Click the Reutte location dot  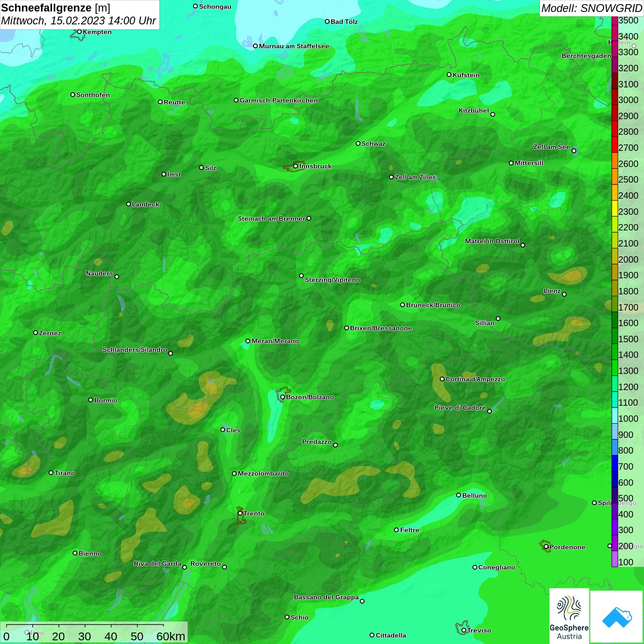coord(160,102)
